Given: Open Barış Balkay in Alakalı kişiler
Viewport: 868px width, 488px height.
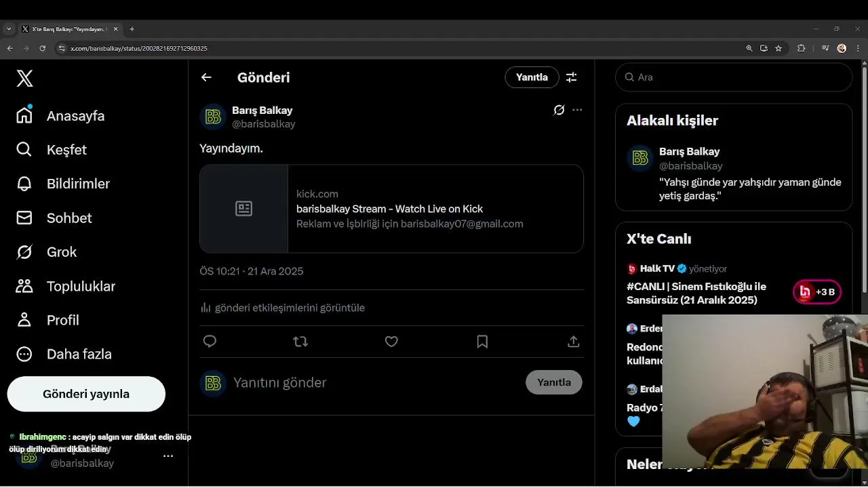Looking at the screenshot, I should 689,151.
